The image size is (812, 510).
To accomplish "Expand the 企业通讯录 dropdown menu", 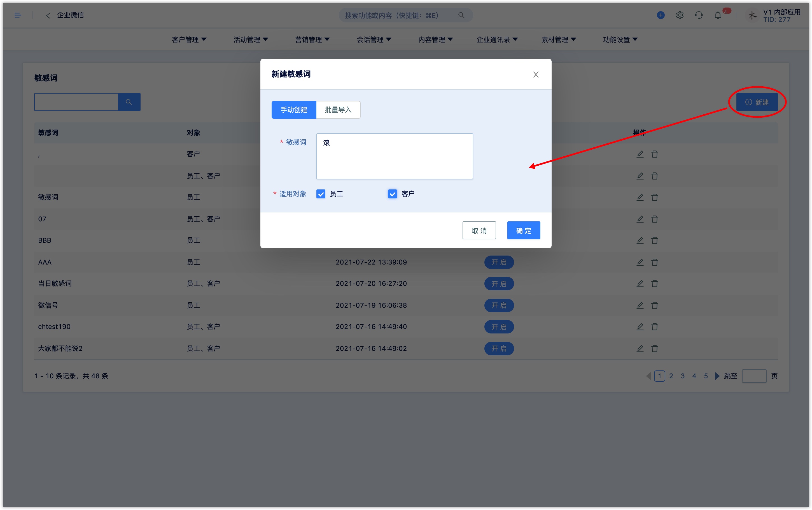I will (x=497, y=40).
